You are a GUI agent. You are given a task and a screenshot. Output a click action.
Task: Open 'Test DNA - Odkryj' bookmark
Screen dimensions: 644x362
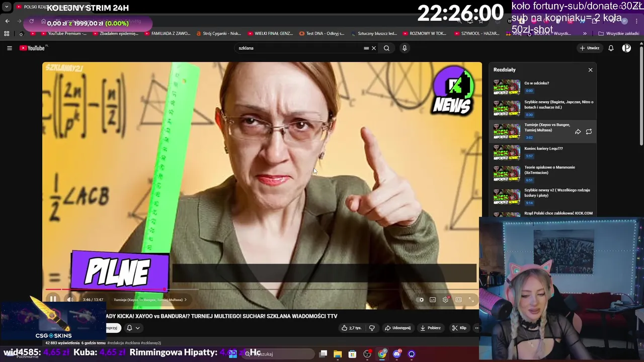(321, 34)
